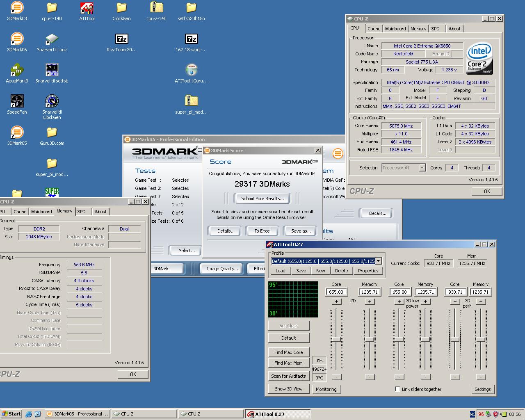The image size is (525, 420).
Task: Launch the SpeedFan desktop icon
Action: (17, 105)
